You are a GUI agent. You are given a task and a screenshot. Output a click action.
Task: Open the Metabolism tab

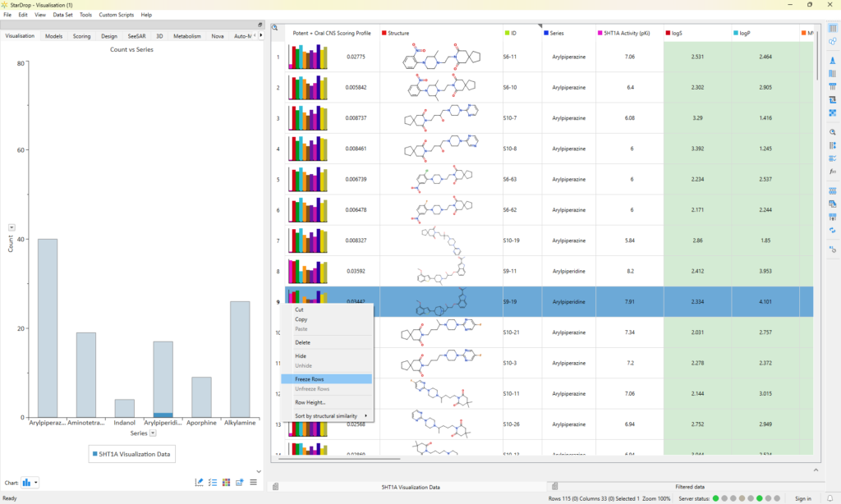click(x=186, y=36)
